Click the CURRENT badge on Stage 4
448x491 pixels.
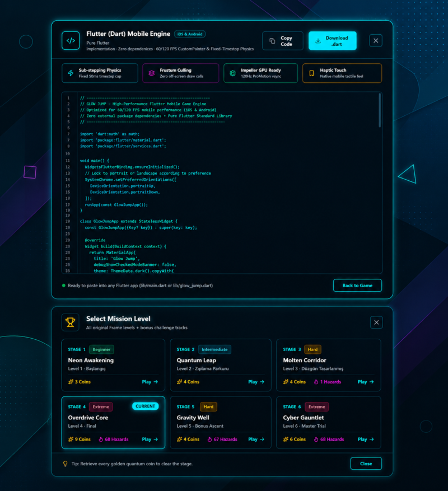pos(146,406)
